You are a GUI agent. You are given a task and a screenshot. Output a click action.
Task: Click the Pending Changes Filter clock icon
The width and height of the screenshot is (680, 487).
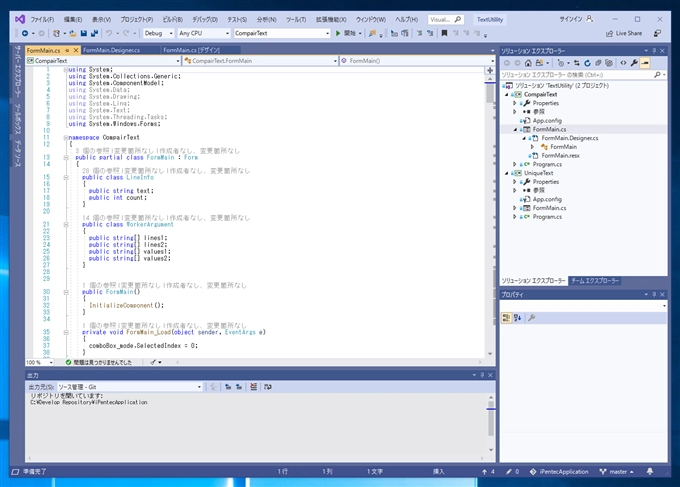561,63
